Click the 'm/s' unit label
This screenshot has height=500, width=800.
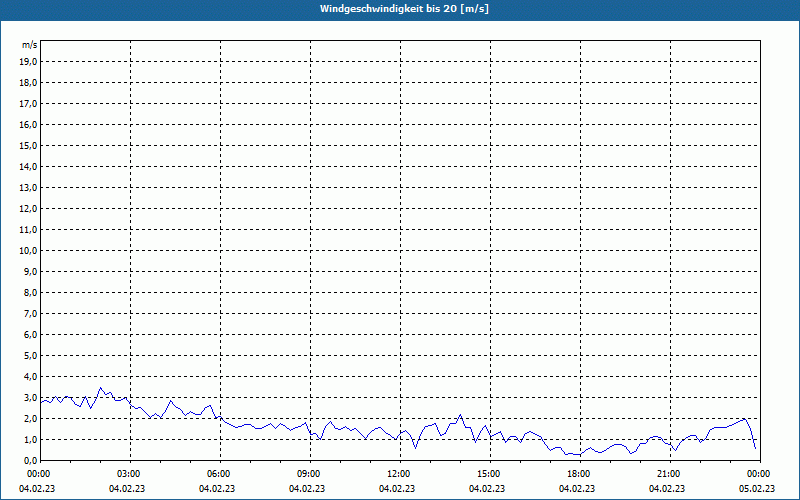pyautogui.click(x=29, y=45)
